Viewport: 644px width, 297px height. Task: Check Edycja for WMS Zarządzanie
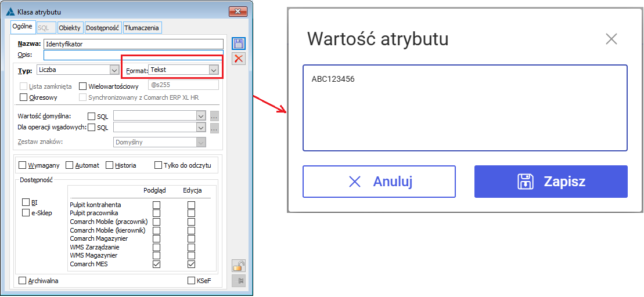tap(192, 247)
